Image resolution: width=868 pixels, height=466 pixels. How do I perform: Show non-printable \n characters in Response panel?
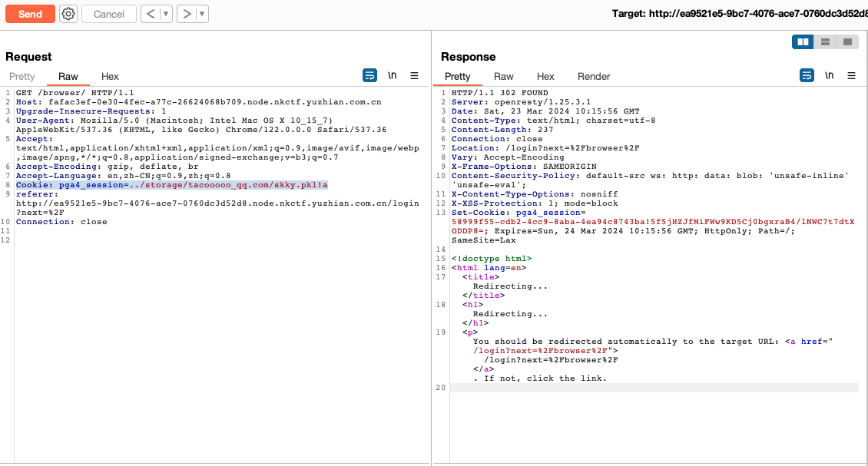point(829,75)
